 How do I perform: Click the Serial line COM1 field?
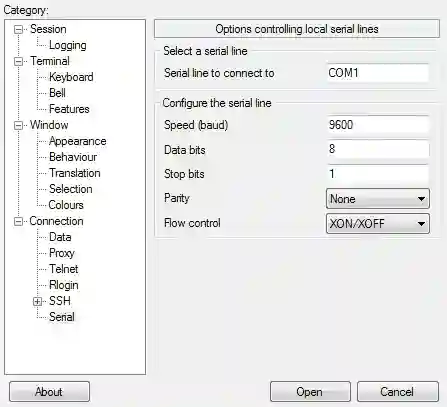tap(378, 73)
